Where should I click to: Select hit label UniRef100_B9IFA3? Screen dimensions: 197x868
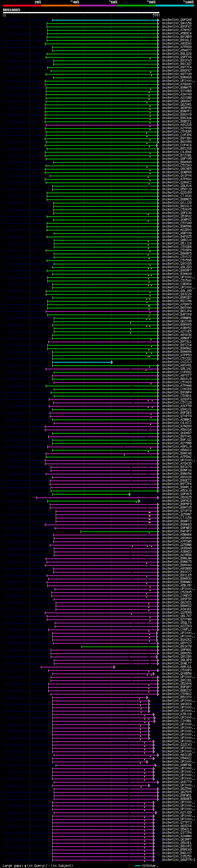pyautogui.click(x=177, y=60)
